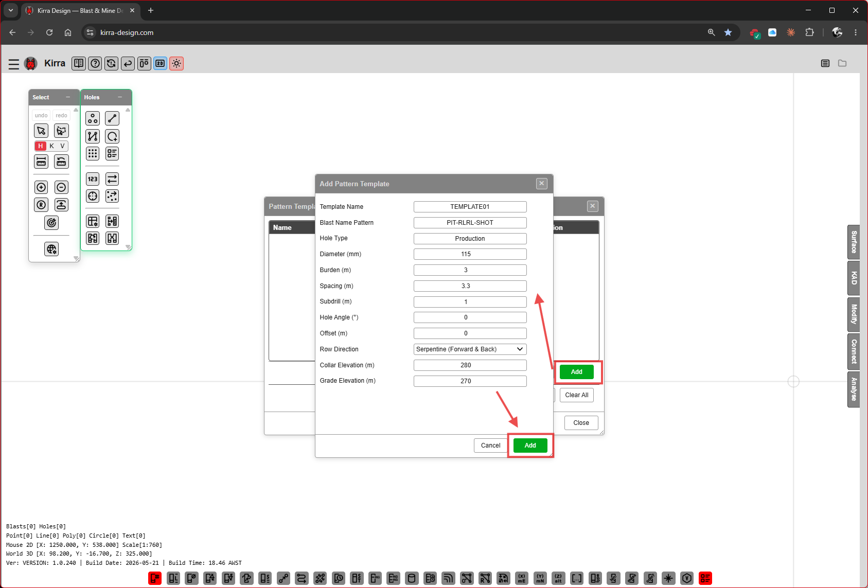Open the pattern template list icon

tap(112, 153)
